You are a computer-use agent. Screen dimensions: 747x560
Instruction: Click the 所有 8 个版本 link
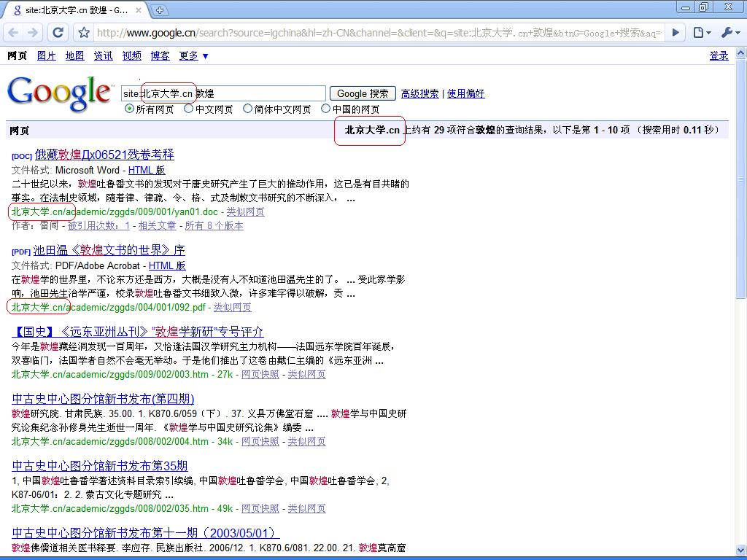click(x=214, y=226)
